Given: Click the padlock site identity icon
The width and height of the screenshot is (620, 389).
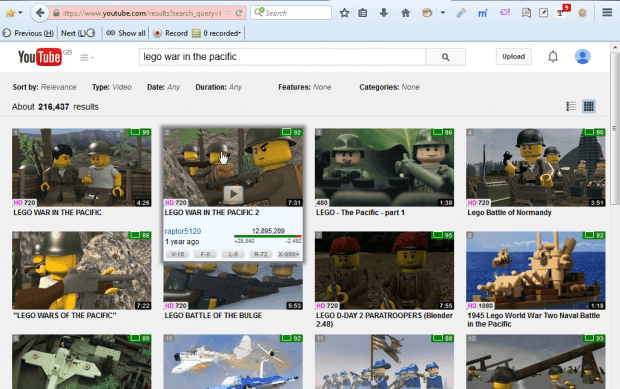Looking at the screenshot, I should coord(56,13).
